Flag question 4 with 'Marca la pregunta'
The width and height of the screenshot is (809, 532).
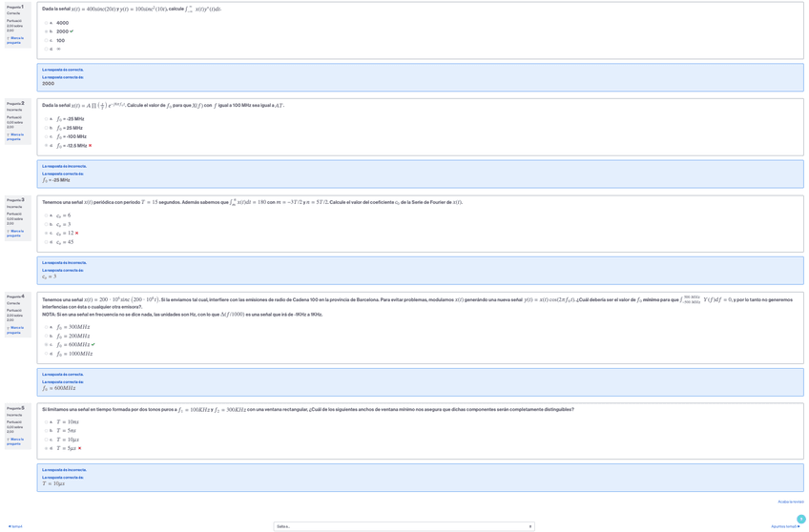[15, 330]
